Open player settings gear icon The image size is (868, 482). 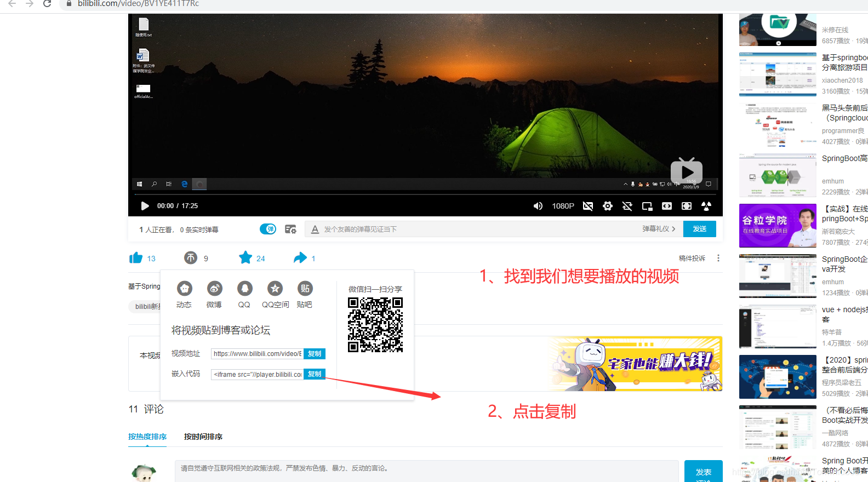pyautogui.click(x=608, y=206)
